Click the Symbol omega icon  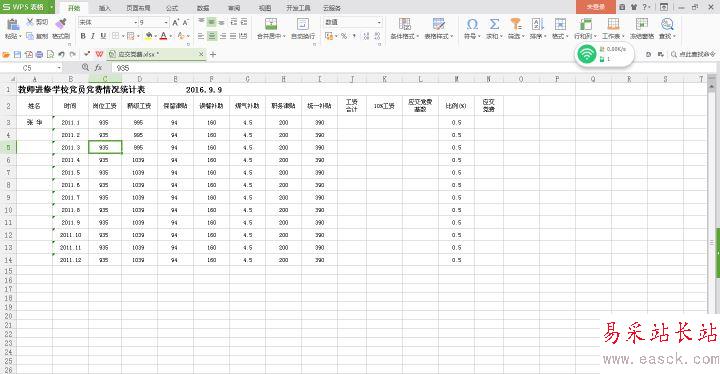coord(472,24)
